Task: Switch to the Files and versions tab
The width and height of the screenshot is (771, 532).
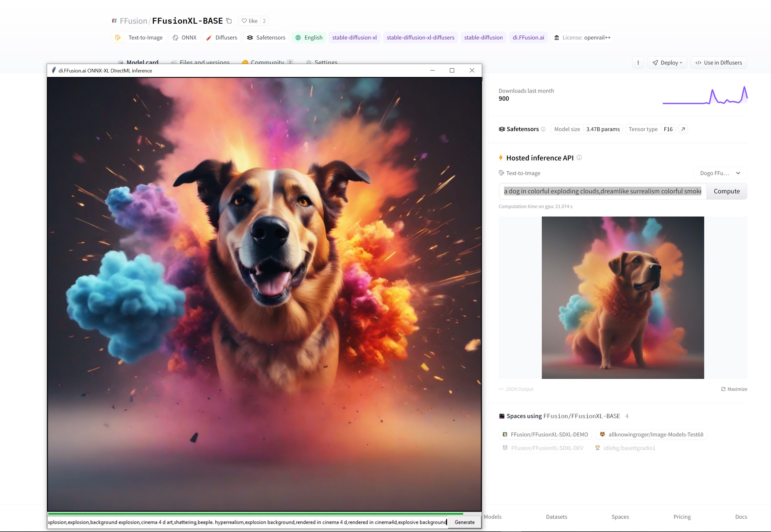Action: pyautogui.click(x=204, y=61)
